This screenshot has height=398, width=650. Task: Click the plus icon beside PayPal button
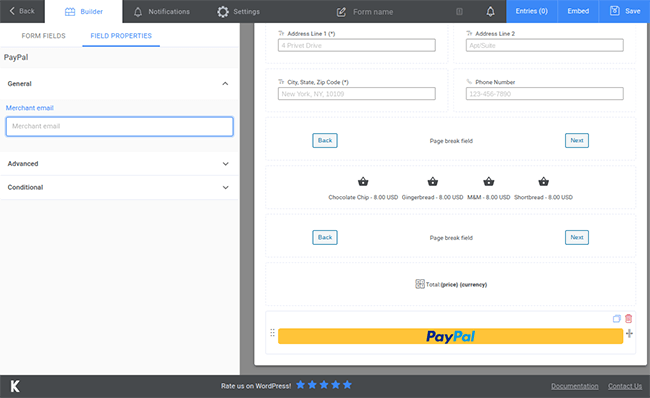click(x=629, y=333)
